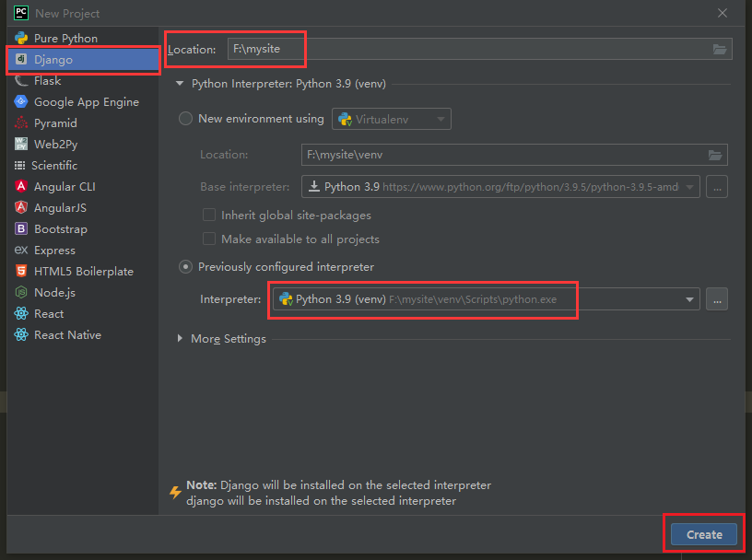Viewport: 752px width, 560px height.
Task: Choose Pure Python from project list
Action: 65,39
